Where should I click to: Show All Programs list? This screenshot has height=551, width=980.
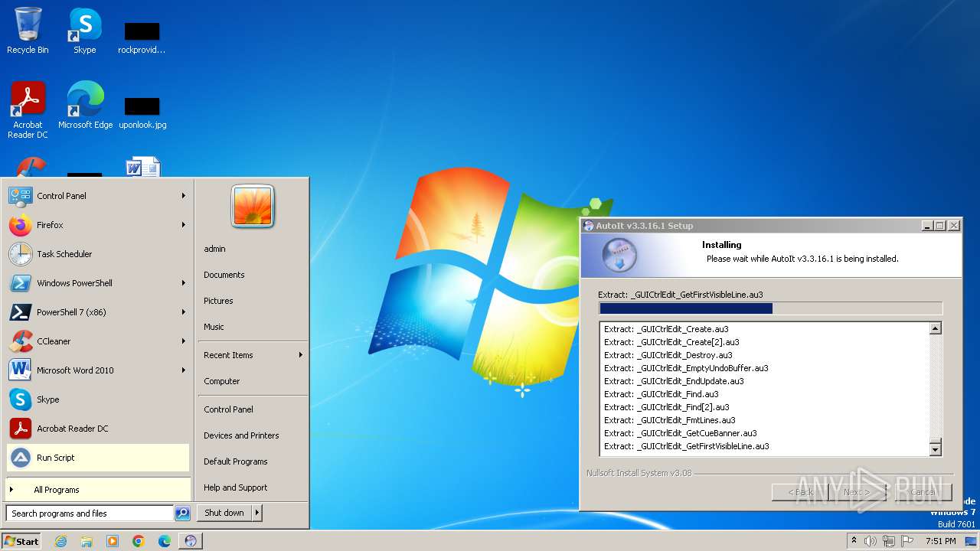coord(97,490)
